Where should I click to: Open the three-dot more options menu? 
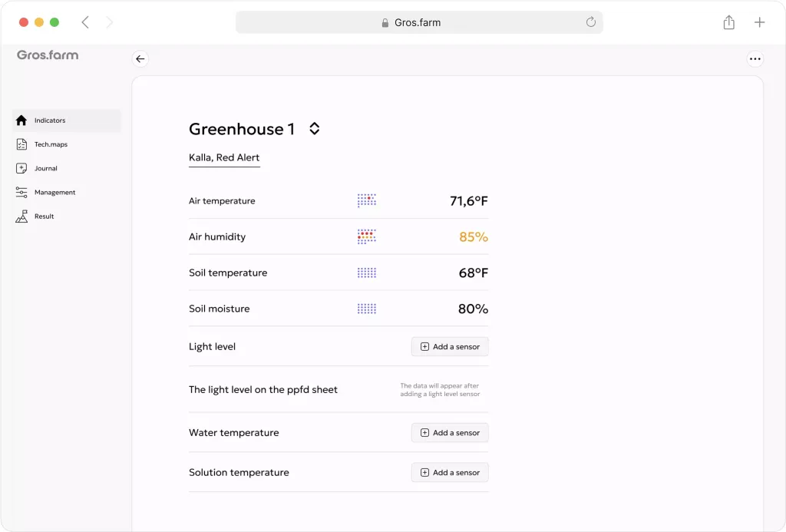[755, 58]
